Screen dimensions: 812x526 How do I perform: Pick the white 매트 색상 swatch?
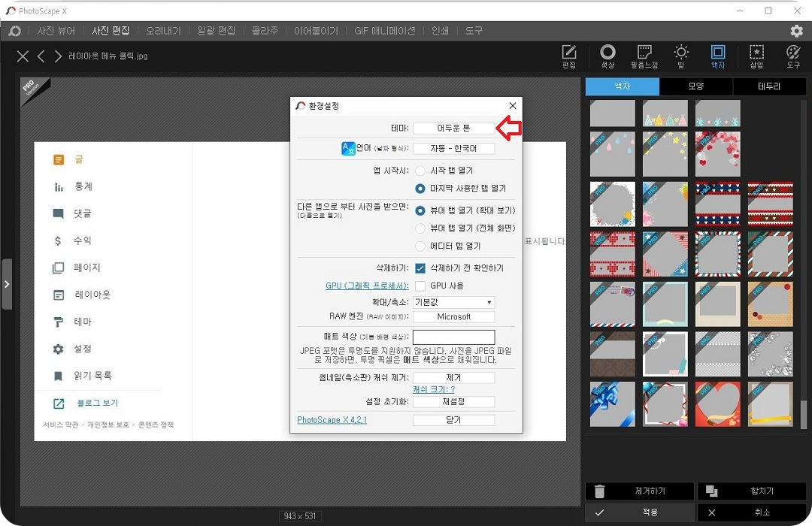tap(453, 337)
